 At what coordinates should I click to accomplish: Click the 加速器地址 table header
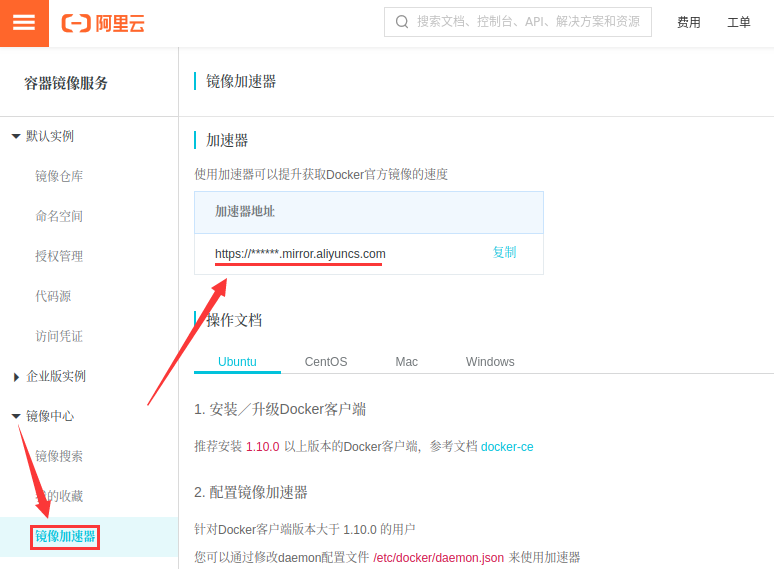(x=245, y=211)
